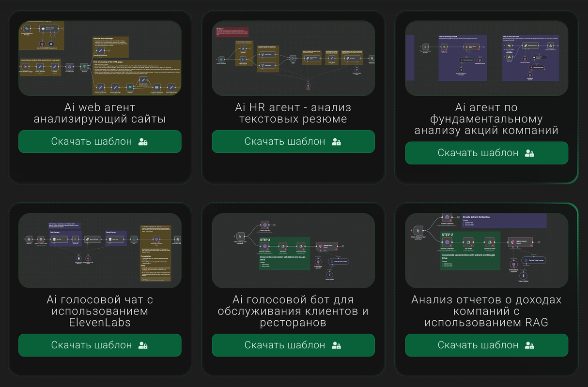Download template for Ai HR agent
Image resolution: width=588 pixels, height=387 pixels.
coord(293,141)
